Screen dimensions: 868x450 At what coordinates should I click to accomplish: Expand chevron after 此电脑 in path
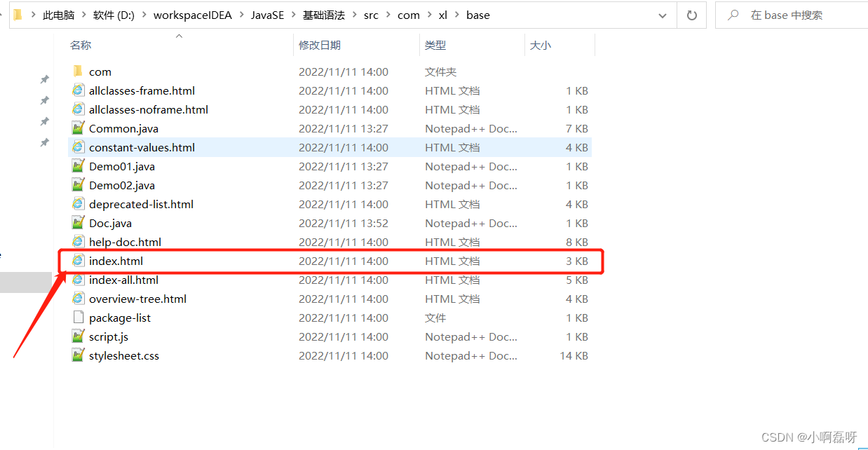(x=83, y=15)
